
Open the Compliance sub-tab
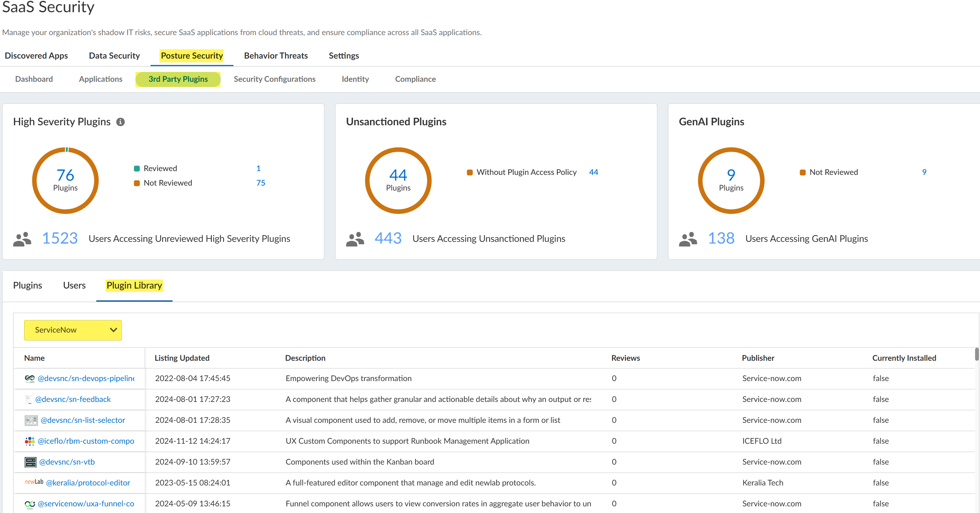point(415,79)
